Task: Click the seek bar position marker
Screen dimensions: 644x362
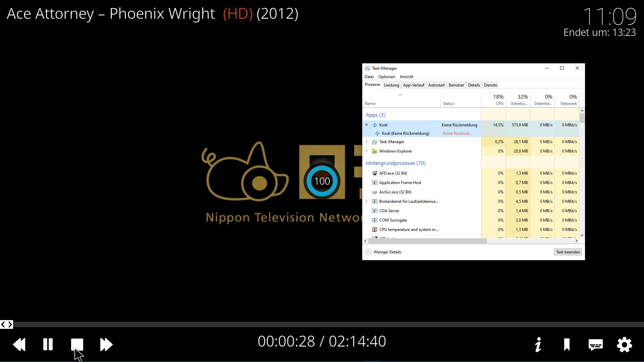Action: [6, 324]
